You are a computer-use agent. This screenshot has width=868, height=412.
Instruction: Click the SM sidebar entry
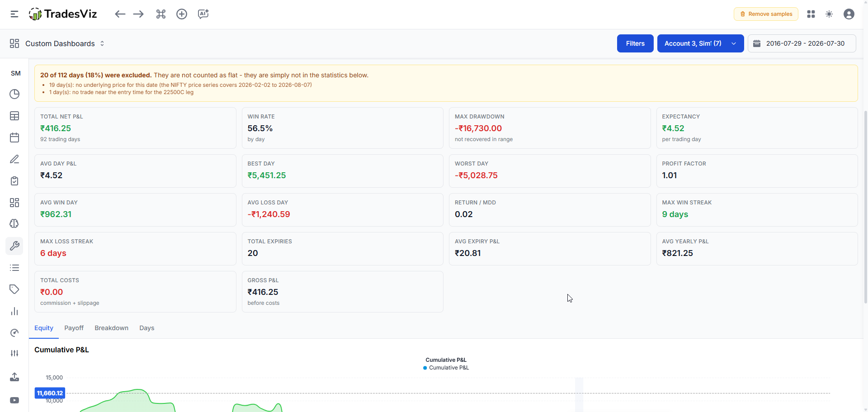16,73
